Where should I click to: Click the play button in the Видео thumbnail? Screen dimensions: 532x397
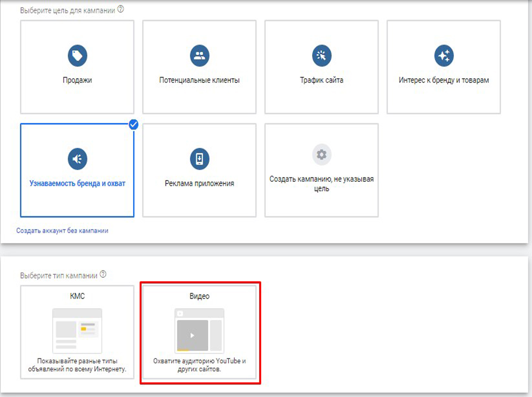click(x=192, y=335)
